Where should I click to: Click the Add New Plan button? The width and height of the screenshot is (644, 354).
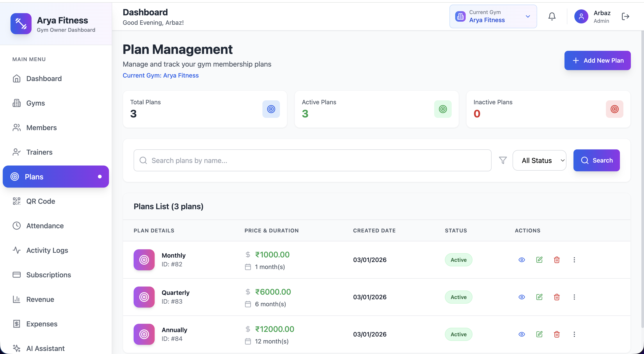[598, 60]
